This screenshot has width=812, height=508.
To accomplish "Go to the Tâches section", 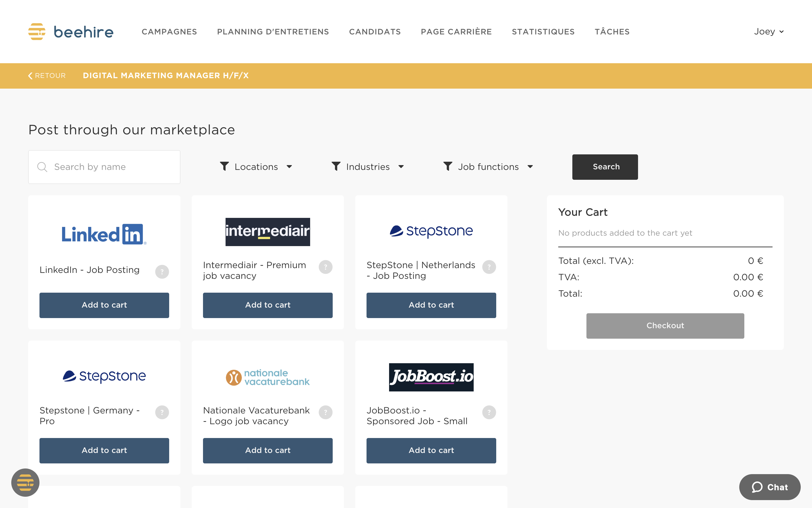I will click(x=612, y=32).
